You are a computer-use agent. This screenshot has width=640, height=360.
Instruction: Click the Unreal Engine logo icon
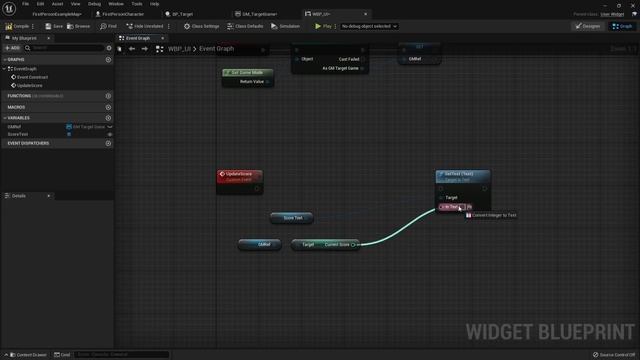tap(9, 9)
